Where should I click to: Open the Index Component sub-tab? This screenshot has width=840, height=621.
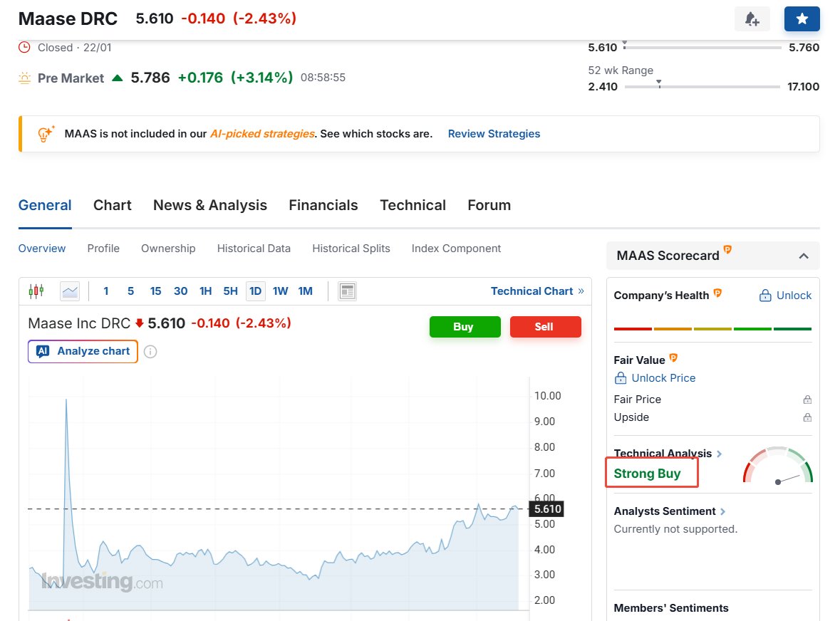click(456, 249)
